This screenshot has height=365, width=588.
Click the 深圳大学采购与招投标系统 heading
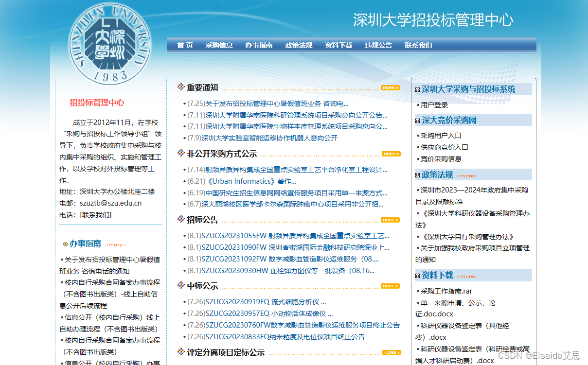click(x=468, y=89)
